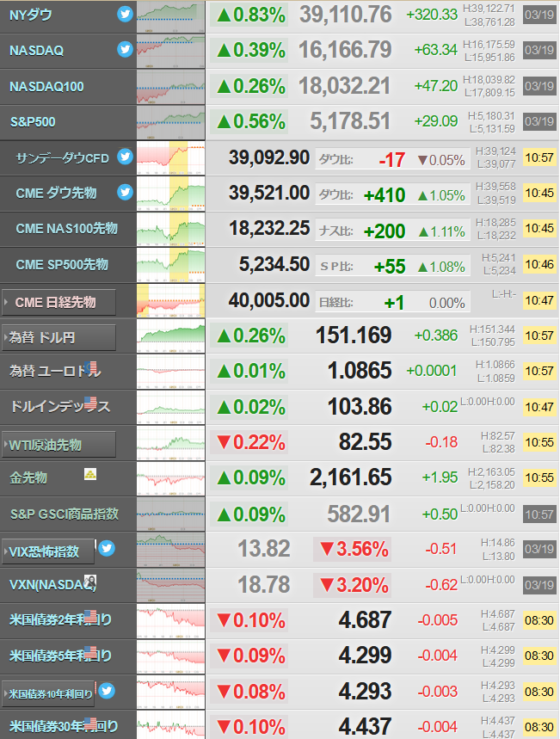
Task: Open the NASDAQ mini chart
Action: pyautogui.click(x=170, y=52)
